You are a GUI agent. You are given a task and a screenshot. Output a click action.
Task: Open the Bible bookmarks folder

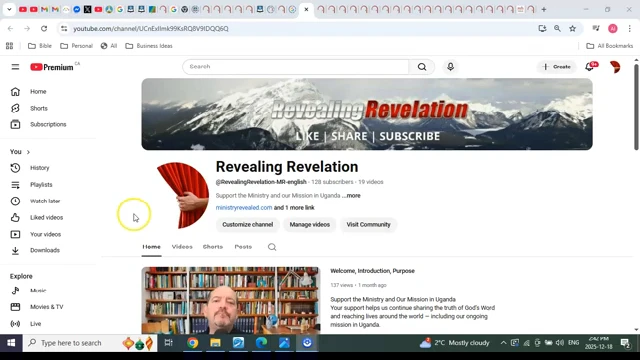pyautogui.click(x=40, y=46)
